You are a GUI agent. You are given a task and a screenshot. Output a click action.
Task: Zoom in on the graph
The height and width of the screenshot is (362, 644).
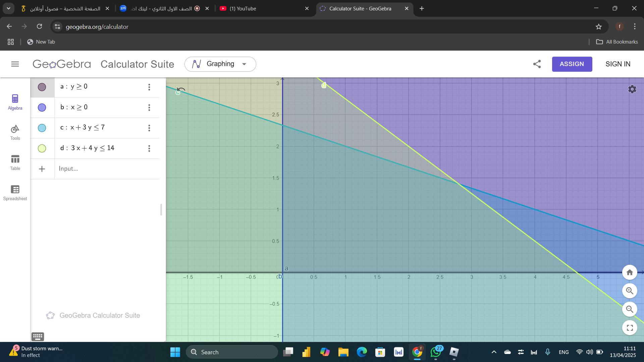pyautogui.click(x=630, y=291)
